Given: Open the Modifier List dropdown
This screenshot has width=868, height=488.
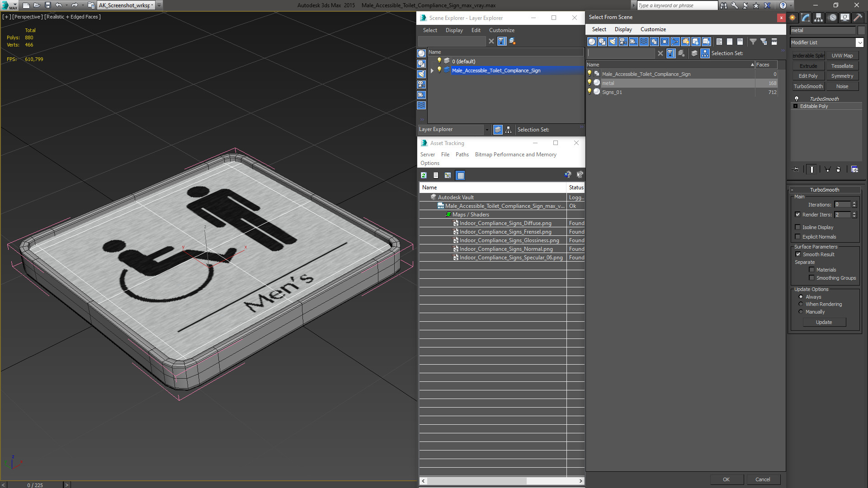Looking at the screenshot, I should [x=859, y=42].
